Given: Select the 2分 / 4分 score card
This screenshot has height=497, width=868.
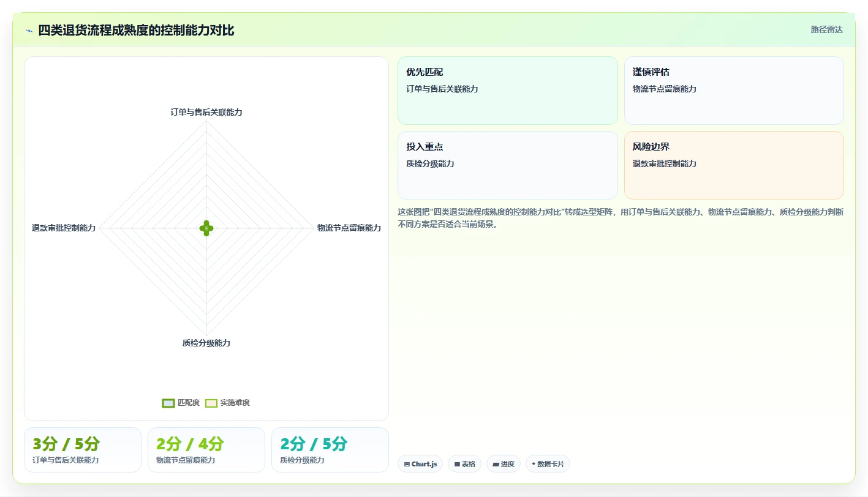Looking at the screenshot, I should (206, 450).
